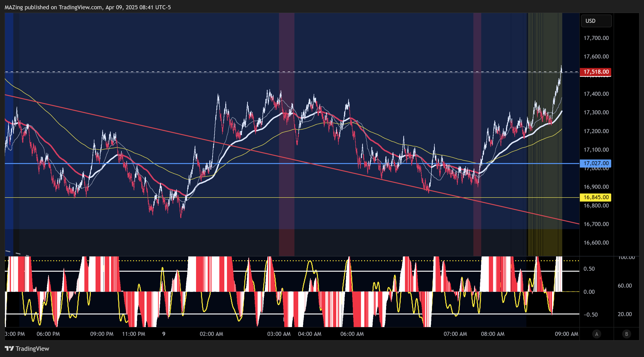Click the 07:00 AM time axis label
644x357 pixels.
455,334
